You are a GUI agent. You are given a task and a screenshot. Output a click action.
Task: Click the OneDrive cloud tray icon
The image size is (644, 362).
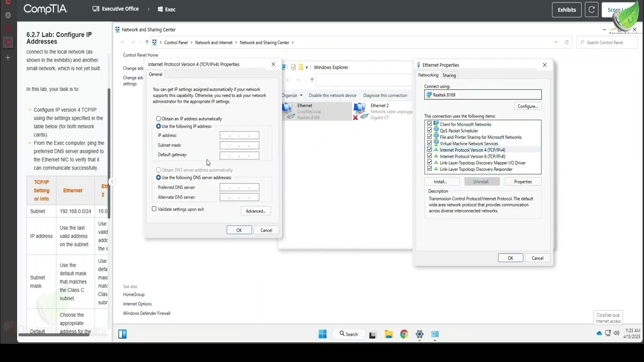coord(599,333)
